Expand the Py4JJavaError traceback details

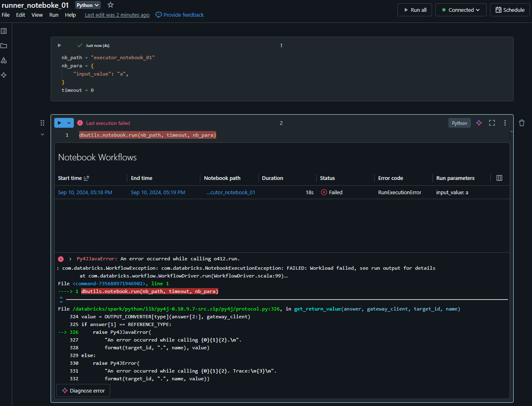click(x=69, y=259)
